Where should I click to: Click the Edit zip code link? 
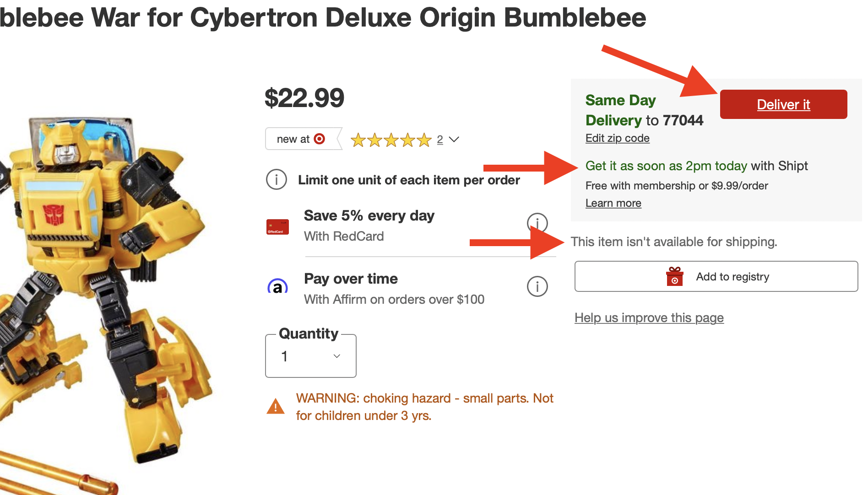pyautogui.click(x=617, y=138)
